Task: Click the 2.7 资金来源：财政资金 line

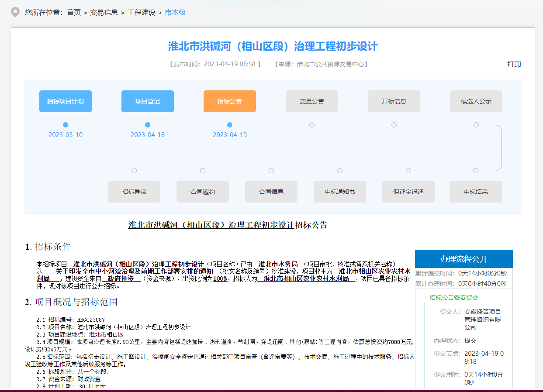Action: pyautogui.click(x=69, y=379)
